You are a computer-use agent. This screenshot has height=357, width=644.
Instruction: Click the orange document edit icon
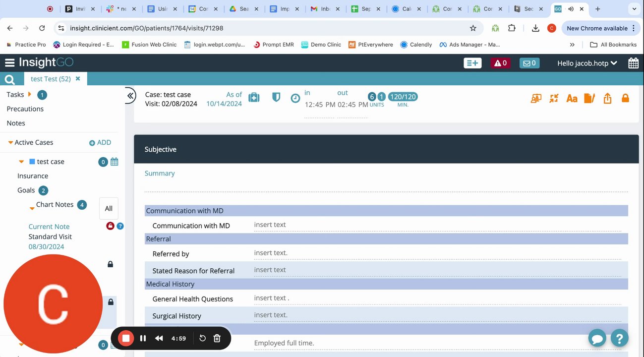[x=589, y=98]
